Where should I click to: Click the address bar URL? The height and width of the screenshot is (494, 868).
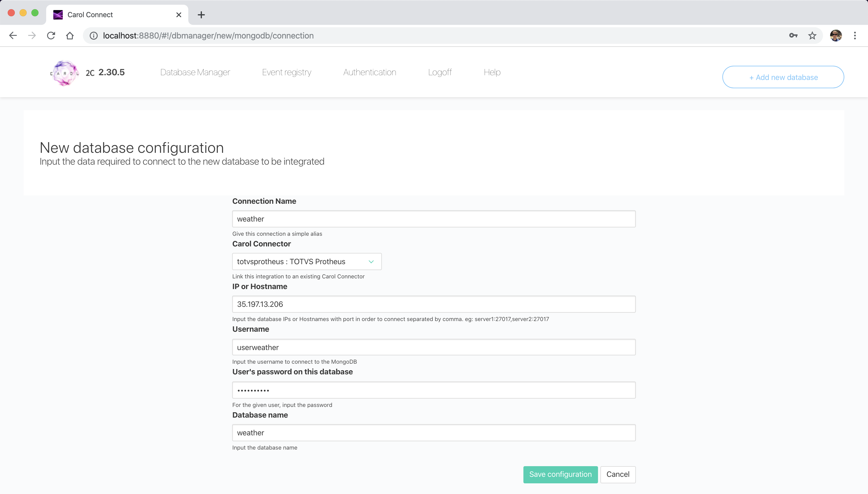point(208,36)
